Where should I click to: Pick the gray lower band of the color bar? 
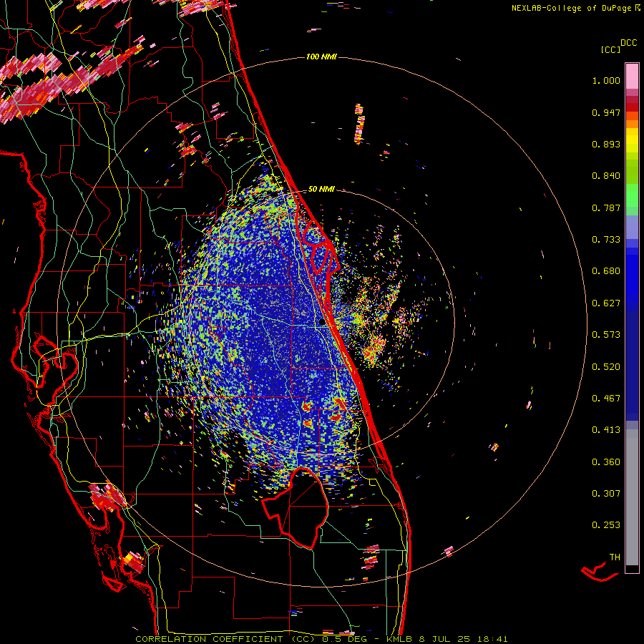click(x=632, y=497)
